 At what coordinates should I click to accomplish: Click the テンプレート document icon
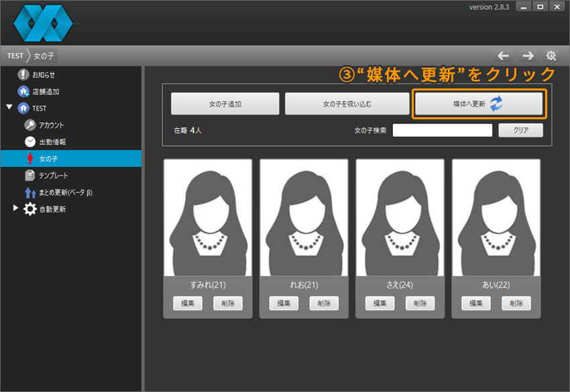pyautogui.click(x=30, y=175)
